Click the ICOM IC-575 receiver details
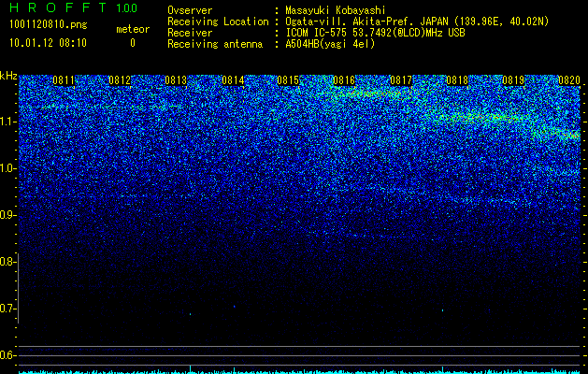Viewport: 588px width, 374px height. pyautogui.click(x=375, y=33)
